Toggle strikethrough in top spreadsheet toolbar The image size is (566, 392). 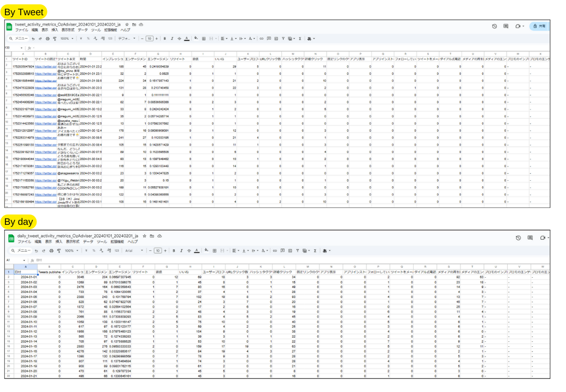(179, 39)
